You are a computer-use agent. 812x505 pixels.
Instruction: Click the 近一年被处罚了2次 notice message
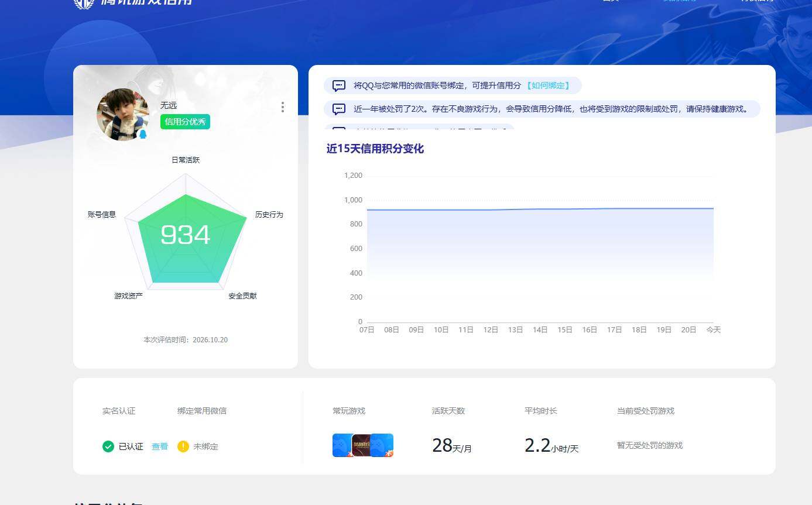[x=551, y=109]
